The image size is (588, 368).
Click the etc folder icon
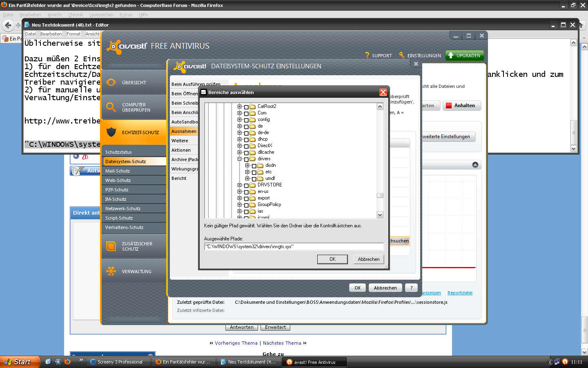260,172
